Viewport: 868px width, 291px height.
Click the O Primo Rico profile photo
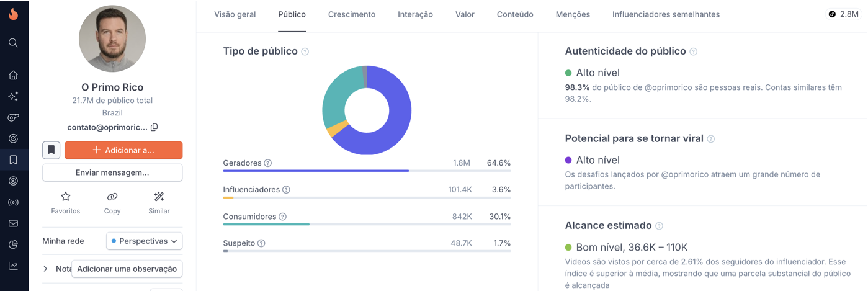click(112, 39)
